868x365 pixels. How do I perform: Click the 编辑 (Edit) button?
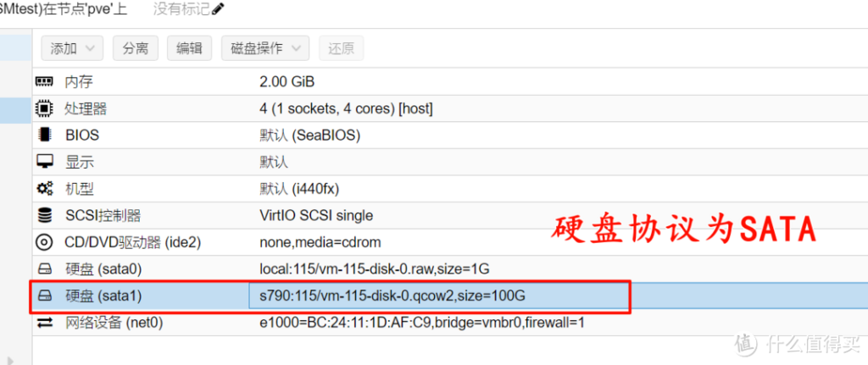[x=189, y=48]
